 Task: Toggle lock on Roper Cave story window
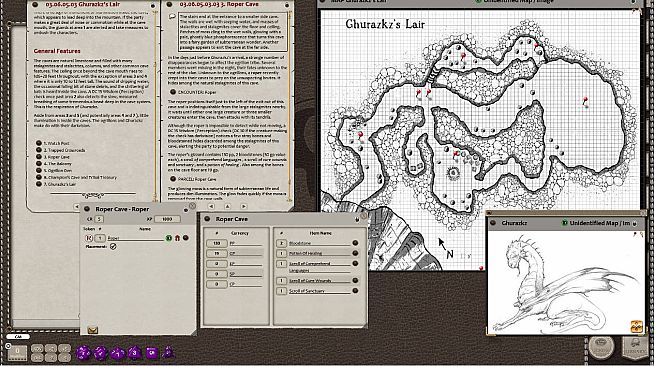(287, 5)
